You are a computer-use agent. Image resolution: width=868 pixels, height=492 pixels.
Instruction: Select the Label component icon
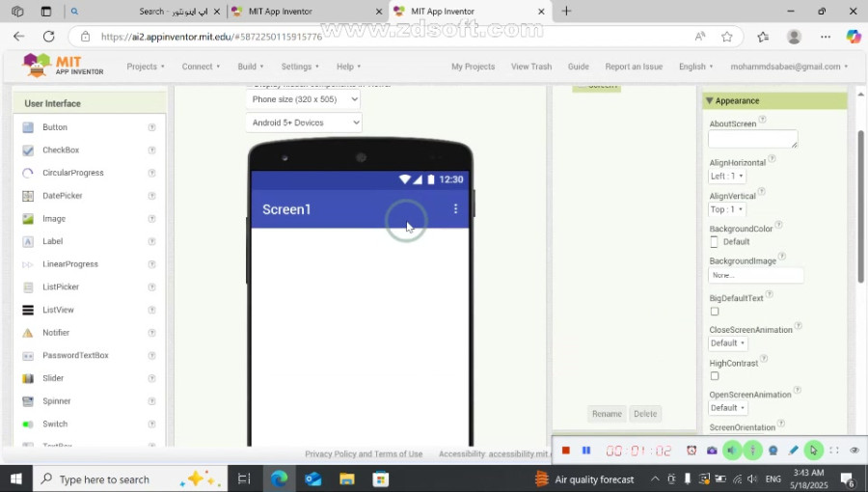(28, 241)
